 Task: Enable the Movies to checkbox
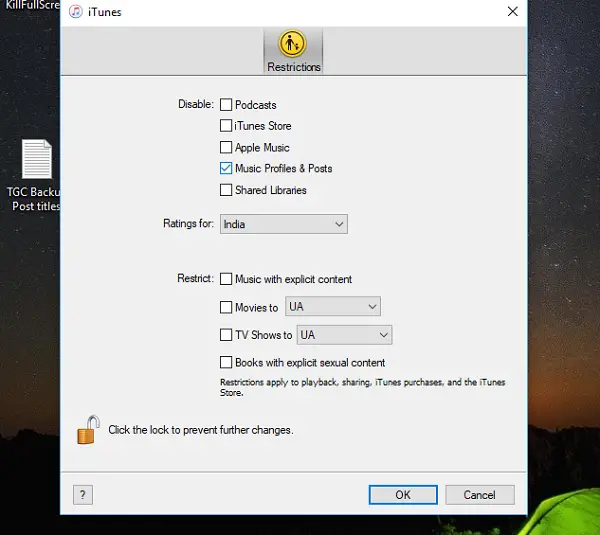[226, 307]
